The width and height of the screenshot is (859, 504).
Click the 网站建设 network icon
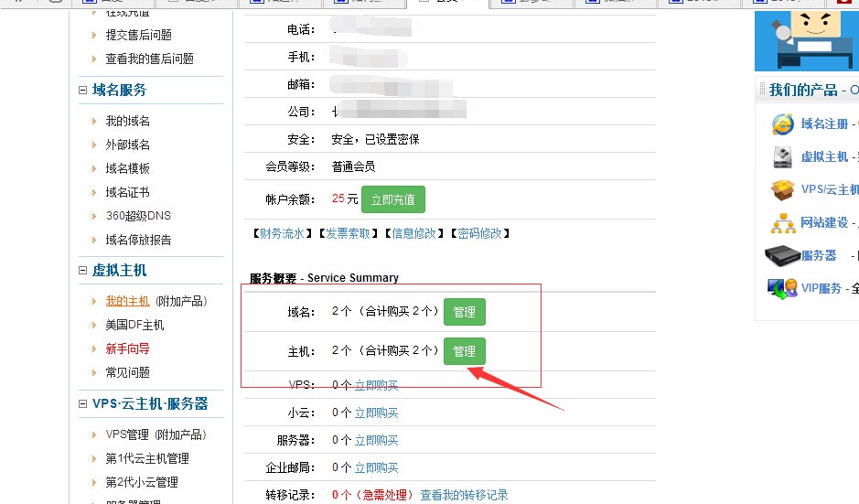pos(783,223)
